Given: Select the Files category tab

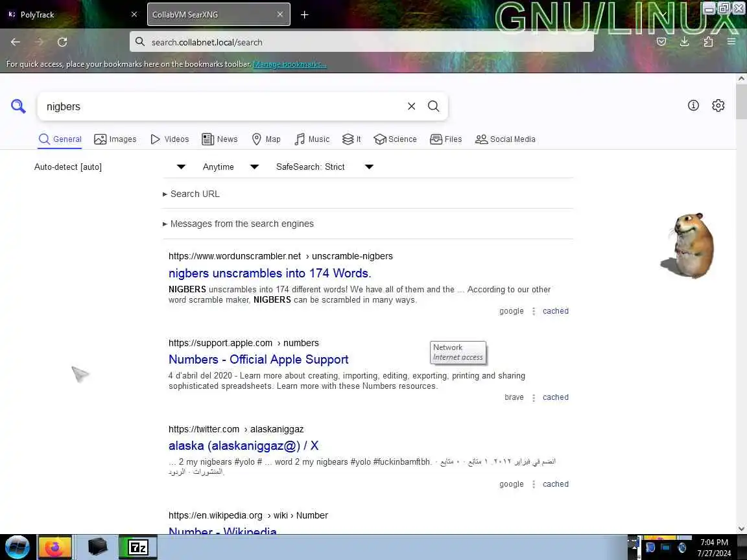Looking at the screenshot, I should coord(446,139).
